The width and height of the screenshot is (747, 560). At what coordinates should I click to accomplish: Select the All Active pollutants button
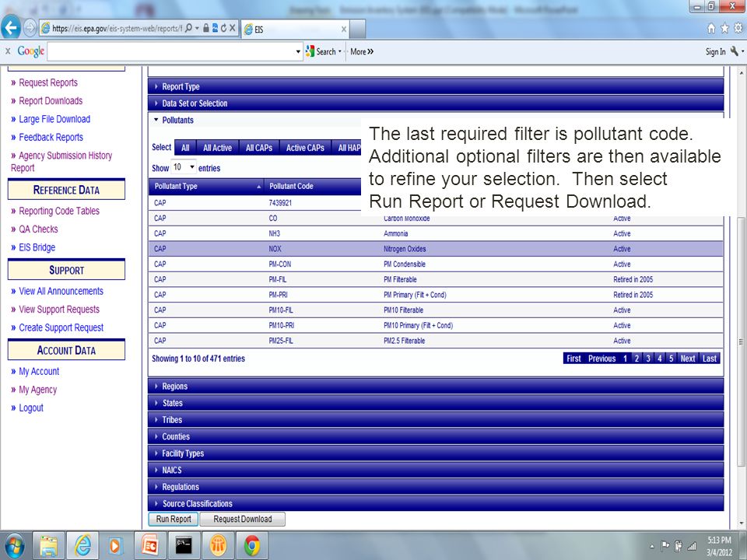(x=217, y=148)
